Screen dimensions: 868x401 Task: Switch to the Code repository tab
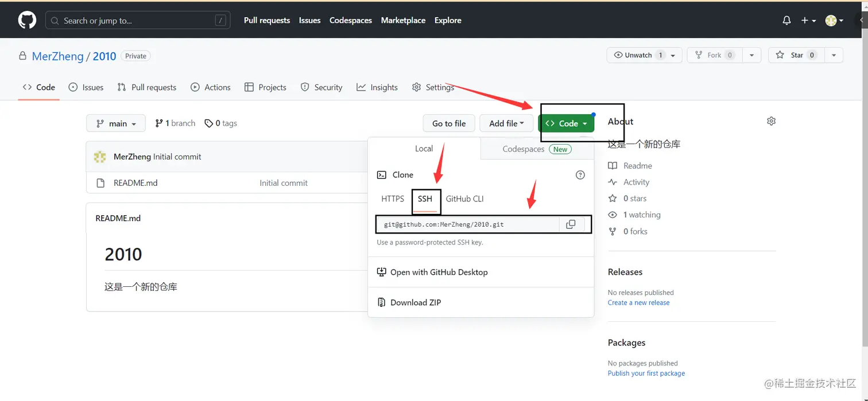[39, 87]
